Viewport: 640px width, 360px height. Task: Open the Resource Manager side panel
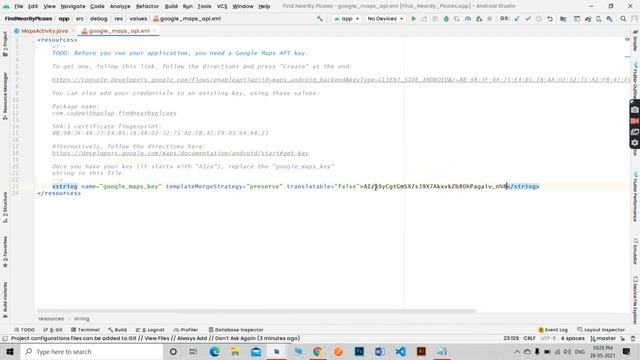[5, 96]
